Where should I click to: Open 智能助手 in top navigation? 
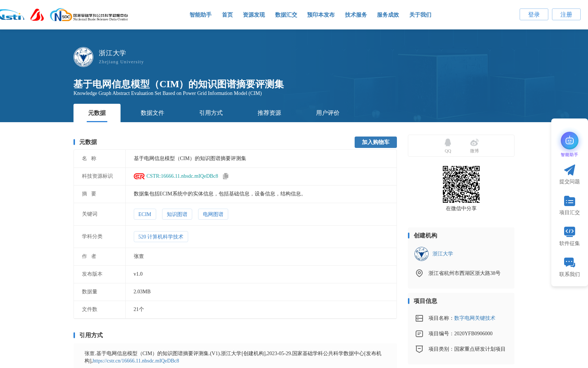[201, 15]
